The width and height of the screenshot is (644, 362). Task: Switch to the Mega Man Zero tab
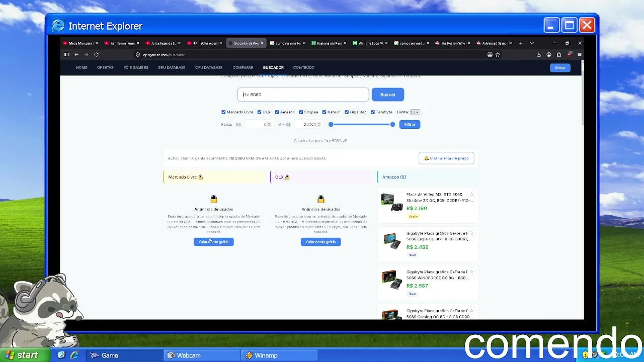pyautogui.click(x=79, y=43)
